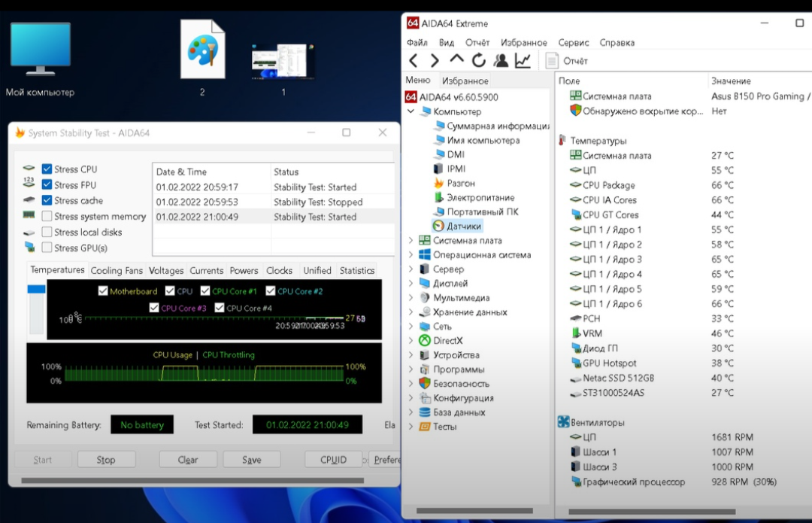Enable Stress local disks checkbox
This screenshot has width=812, height=523.
tap(47, 232)
